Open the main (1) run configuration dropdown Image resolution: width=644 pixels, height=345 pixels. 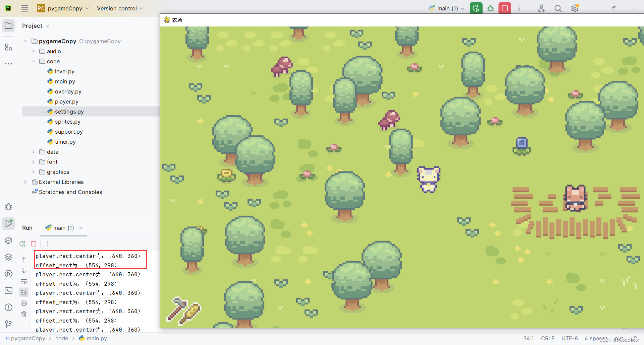(446, 8)
